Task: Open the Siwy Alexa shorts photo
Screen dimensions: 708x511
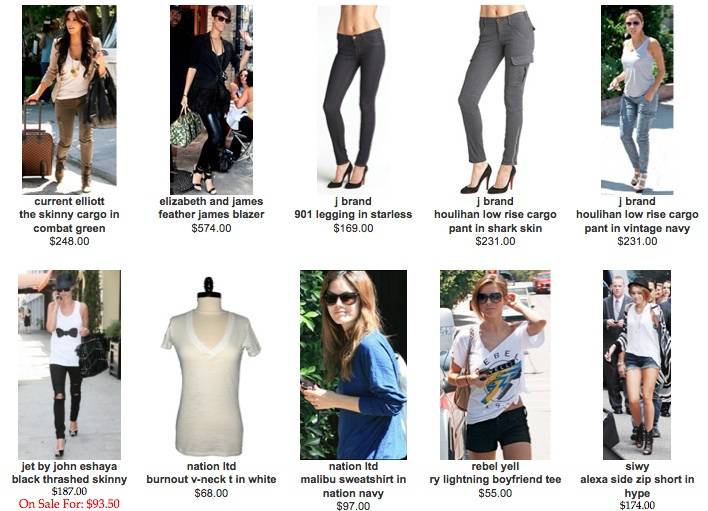Action: (x=637, y=365)
